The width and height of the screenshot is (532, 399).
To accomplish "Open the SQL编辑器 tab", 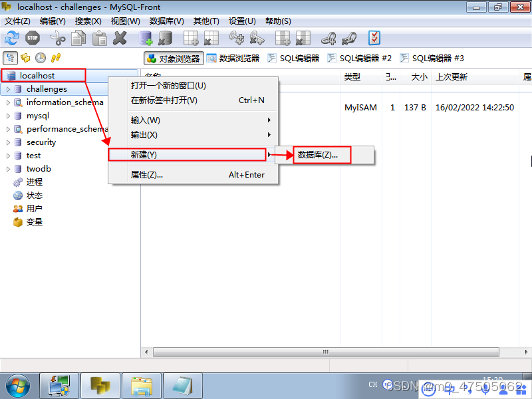I will coord(293,59).
